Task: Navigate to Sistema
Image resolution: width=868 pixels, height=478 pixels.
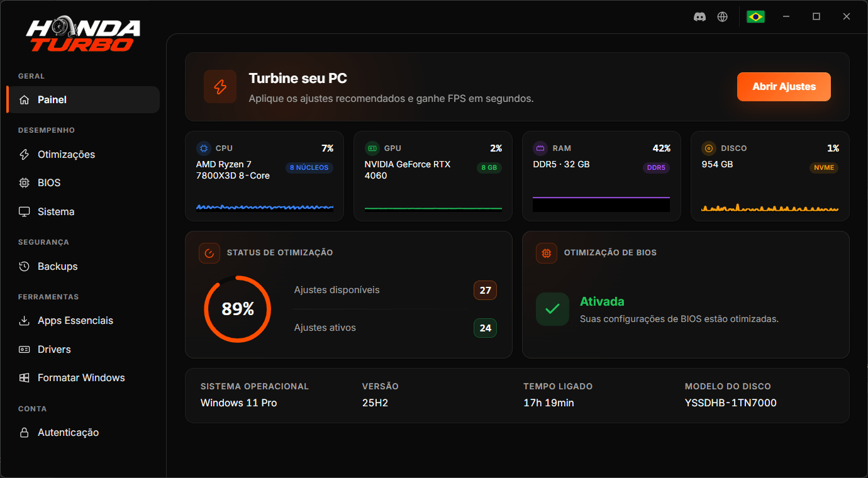Action: tap(83, 211)
